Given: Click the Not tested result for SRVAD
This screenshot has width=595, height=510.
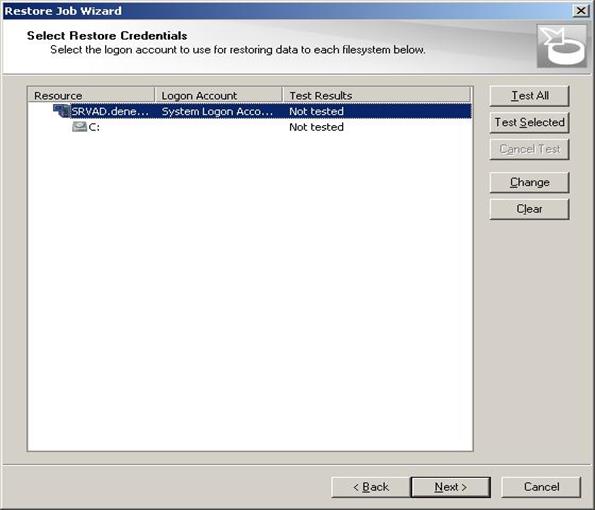Looking at the screenshot, I should click(x=316, y=112).
